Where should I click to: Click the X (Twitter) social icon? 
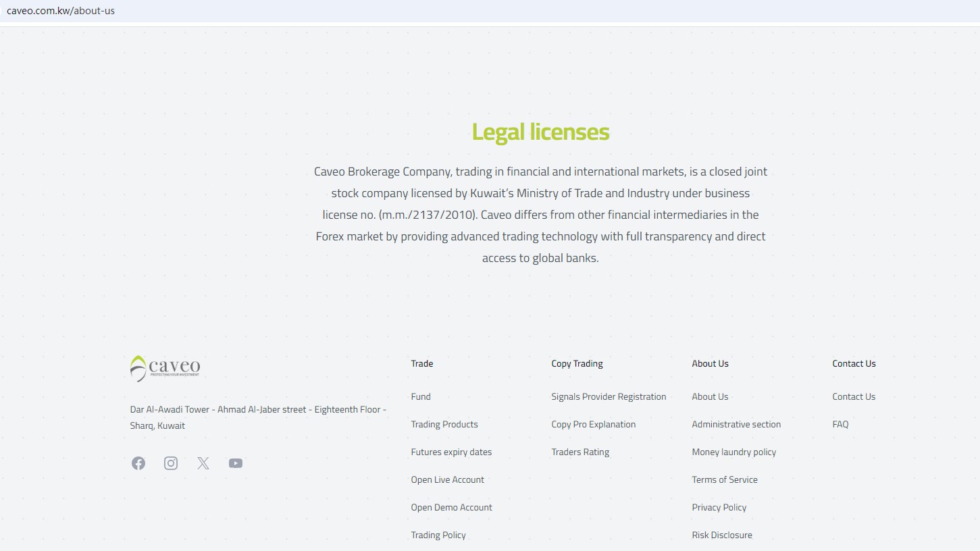(203, 463)
